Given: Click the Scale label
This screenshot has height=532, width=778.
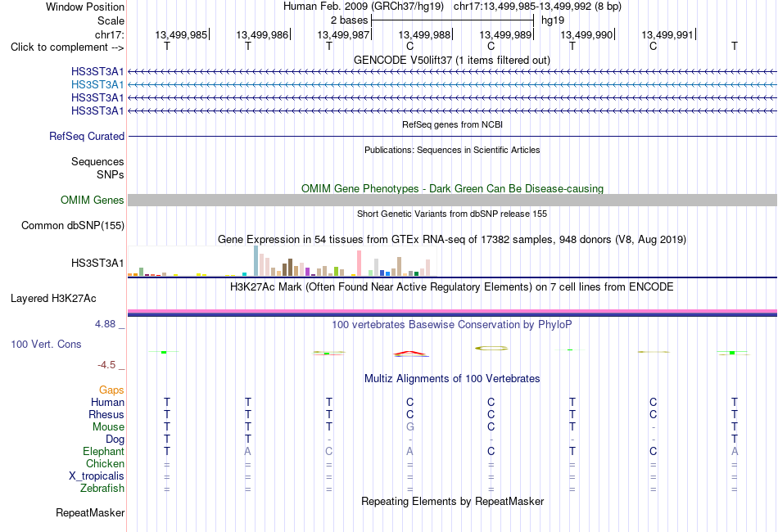Looking at the screenshot, I should [x=111, y=20].
